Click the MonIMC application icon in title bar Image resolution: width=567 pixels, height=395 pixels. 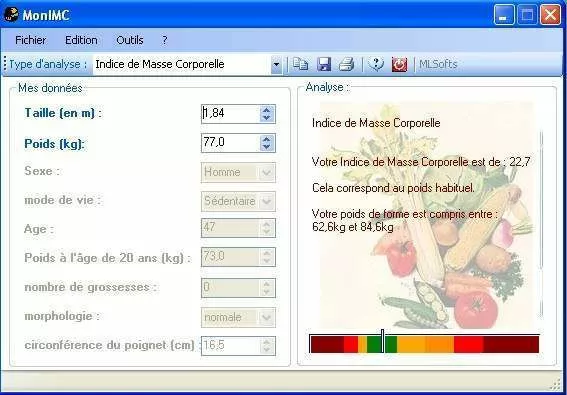[11, 14]
